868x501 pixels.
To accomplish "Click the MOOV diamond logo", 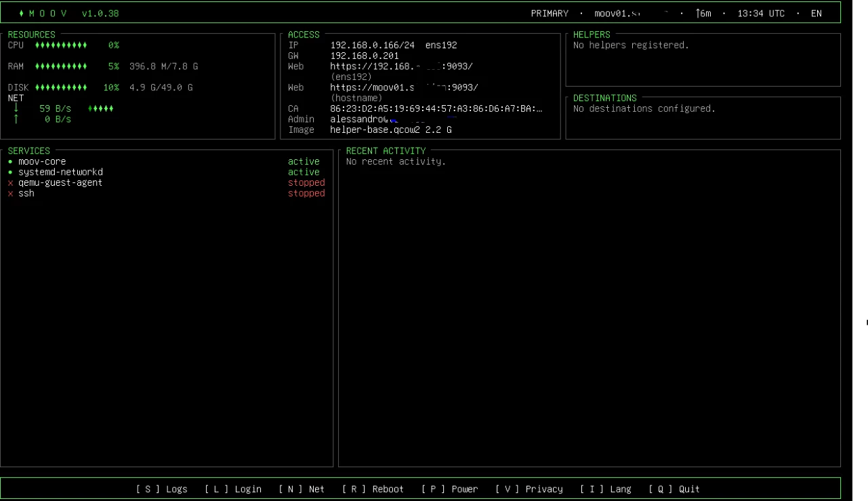I will pyautogui.click(x=22, y=14).
